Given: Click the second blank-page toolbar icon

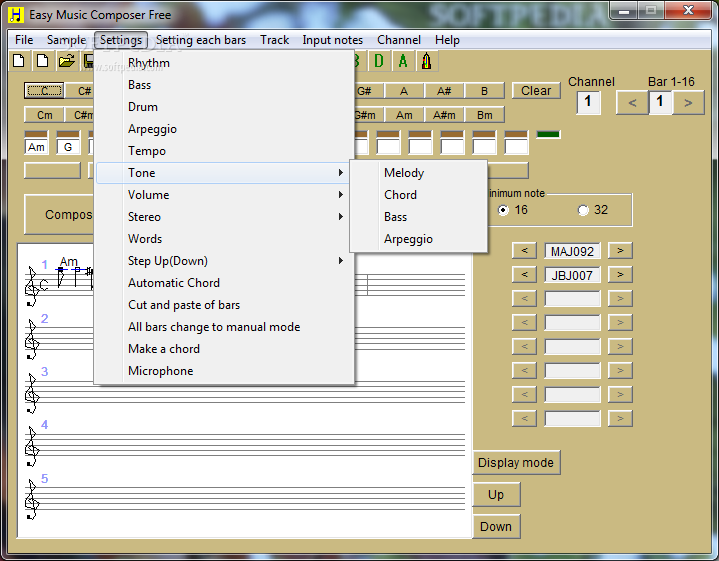Looking at the screenshot, I should pos(43,61).
